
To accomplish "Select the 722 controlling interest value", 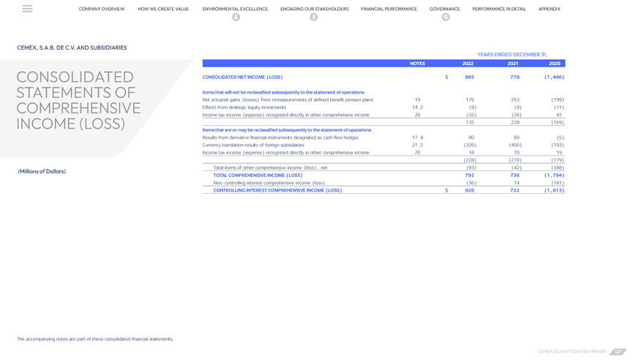I will [x=514, y=190].
